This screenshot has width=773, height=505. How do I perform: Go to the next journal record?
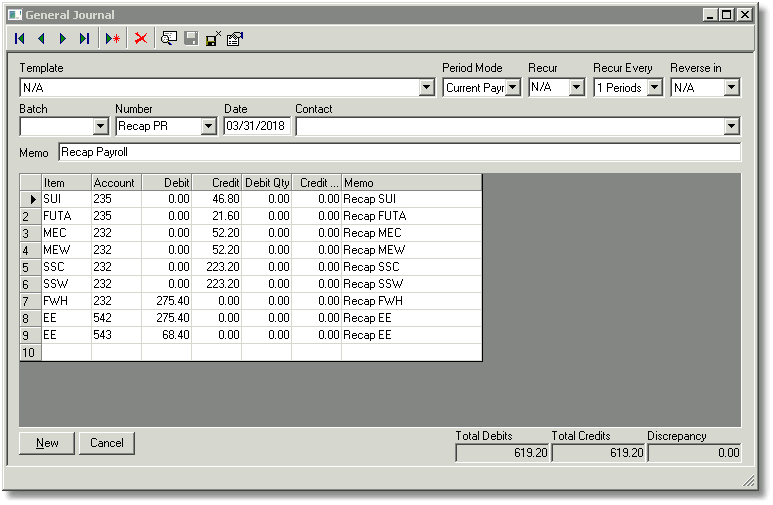[x=63, y=38]
